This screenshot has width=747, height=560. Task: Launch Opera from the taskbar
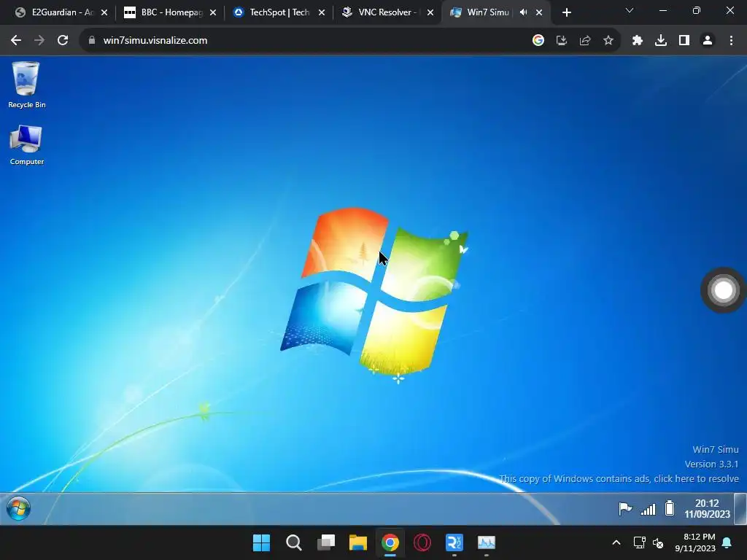422,542
